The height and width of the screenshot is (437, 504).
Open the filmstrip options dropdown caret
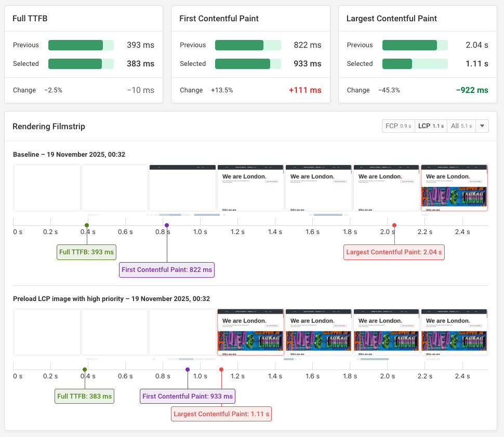[x=482, y=126]
